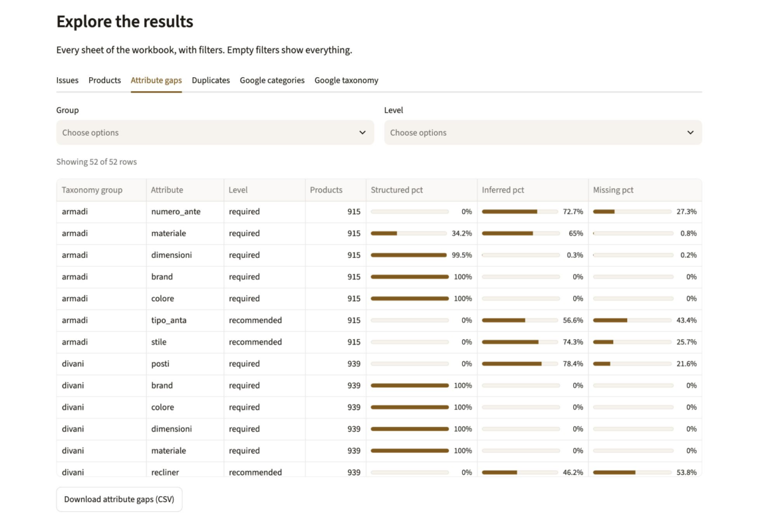Click the Level dropdown chevron arrow

(690, 132)
